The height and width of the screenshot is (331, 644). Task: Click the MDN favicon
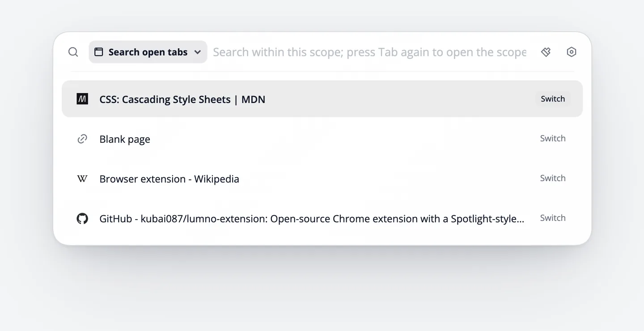click(82, 99)
